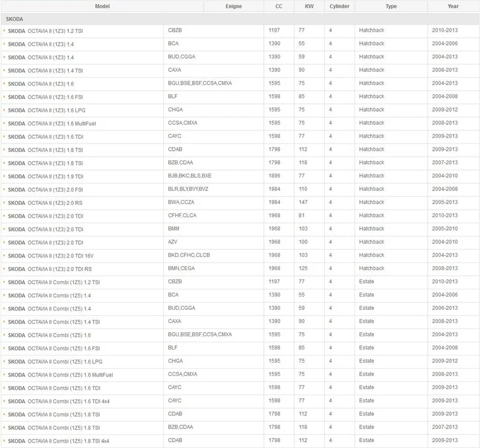Screen dimensions: 480x448
Task: Click the year range 2005-2010
Action: pos(445,228)
